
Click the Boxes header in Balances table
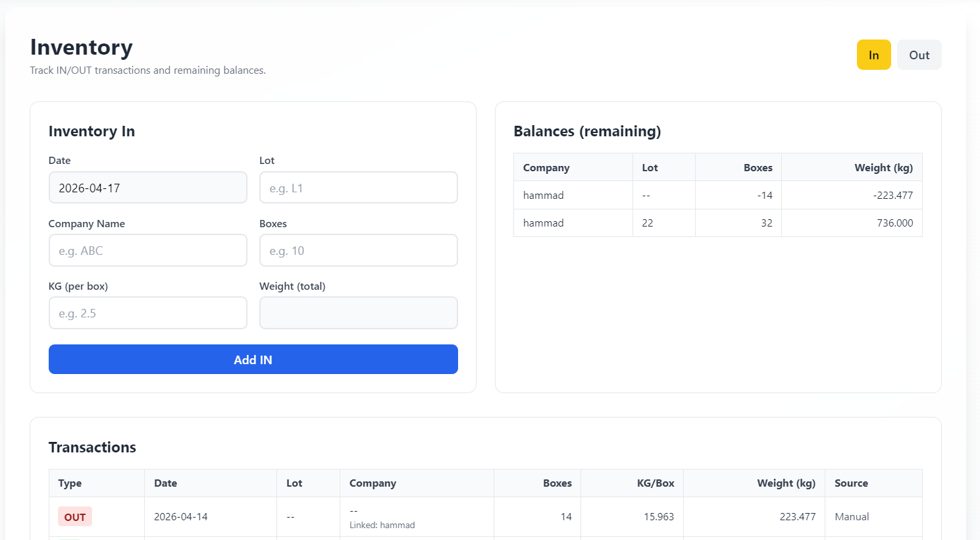pos(738,167)
